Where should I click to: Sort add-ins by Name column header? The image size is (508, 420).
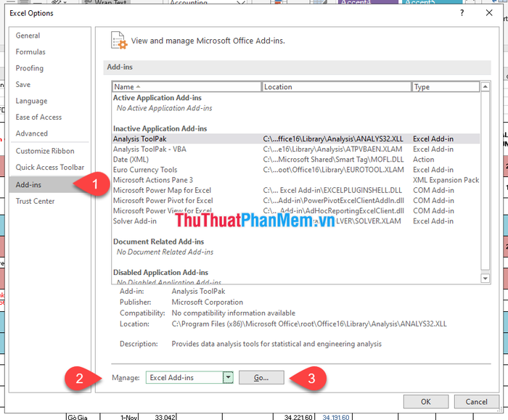pyautogui.click(x=187, y=87)
